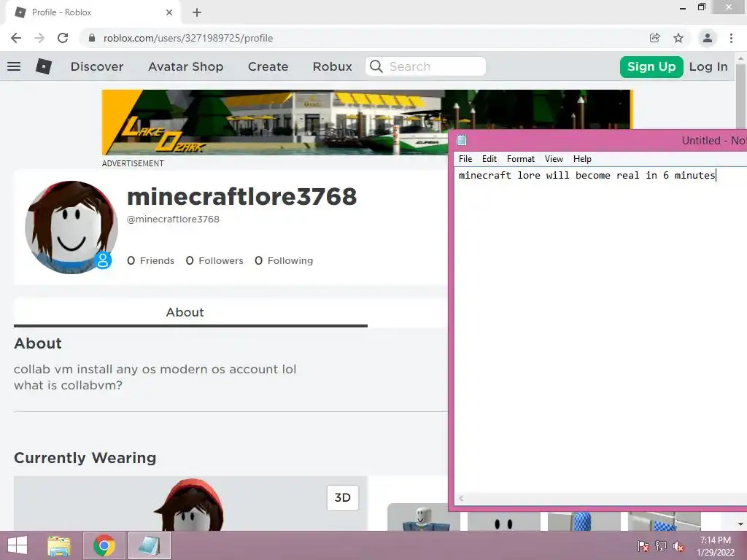Viewport: 747px width, 560px height.
Task: Open Create in Roblox navigation
Action: tap(268, 66)
